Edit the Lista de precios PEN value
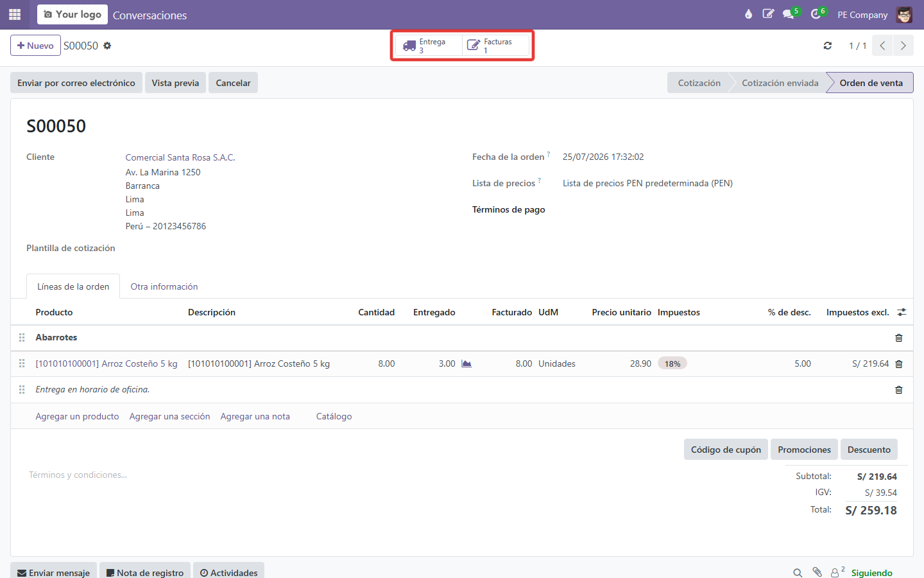 click(647, 183)
